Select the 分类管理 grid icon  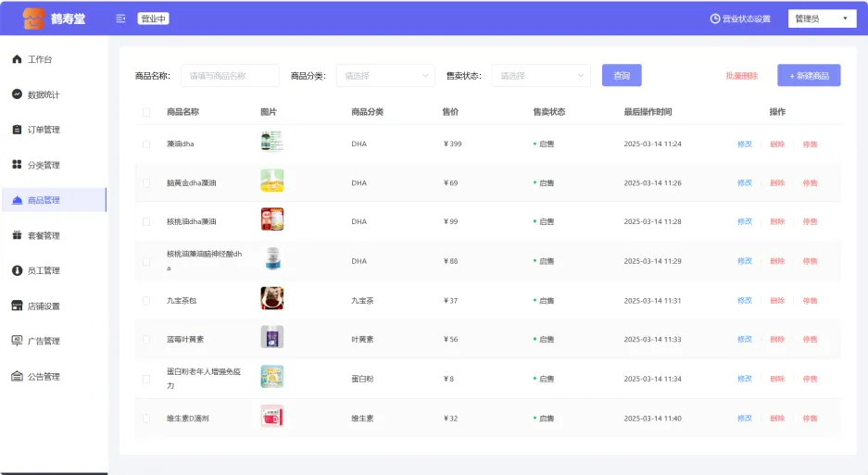[17, 165]
